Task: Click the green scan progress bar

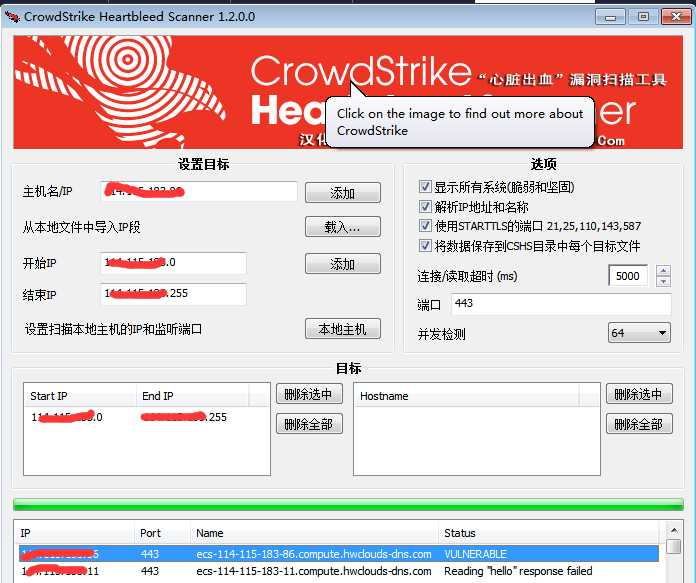Action: click(x=348, y=504)
